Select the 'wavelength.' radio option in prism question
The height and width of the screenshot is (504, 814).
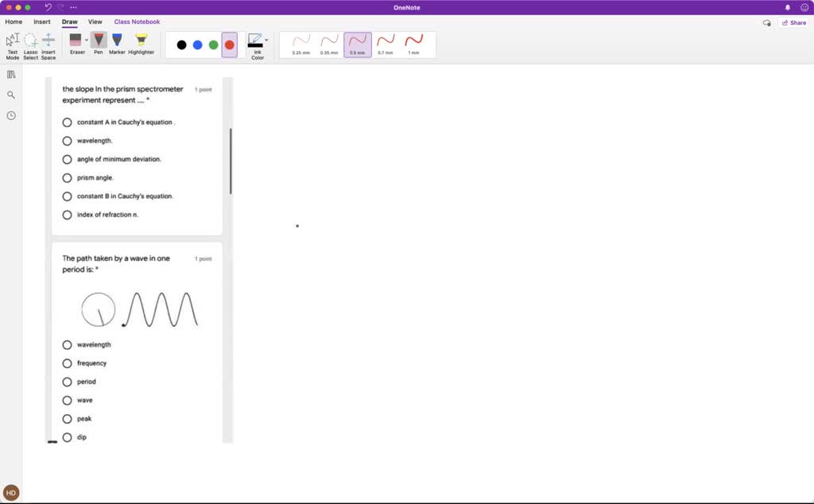68,141
